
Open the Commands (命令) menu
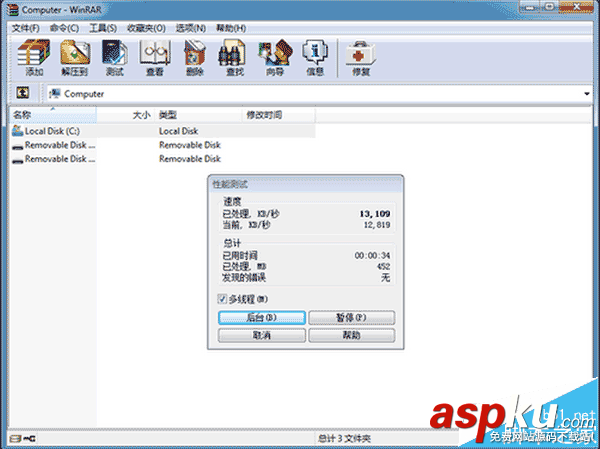coord(64,28)
